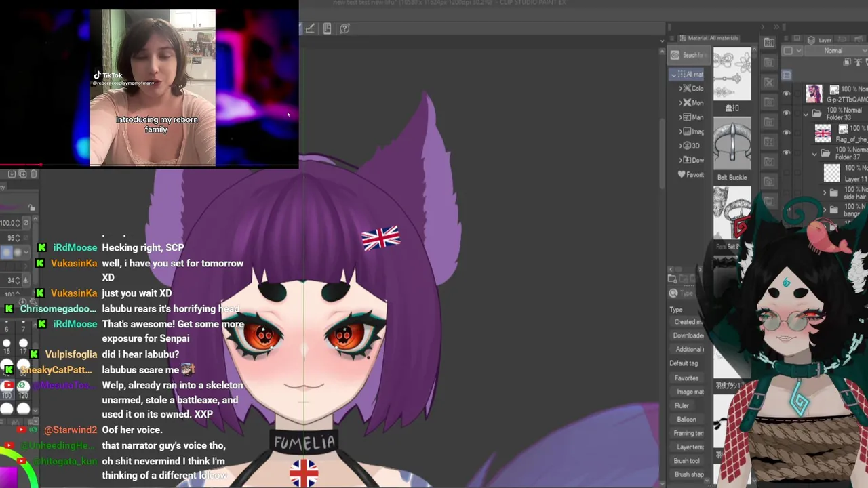
Task: Expand the Monochromatic pattern material category
Action: coord(681,103)
